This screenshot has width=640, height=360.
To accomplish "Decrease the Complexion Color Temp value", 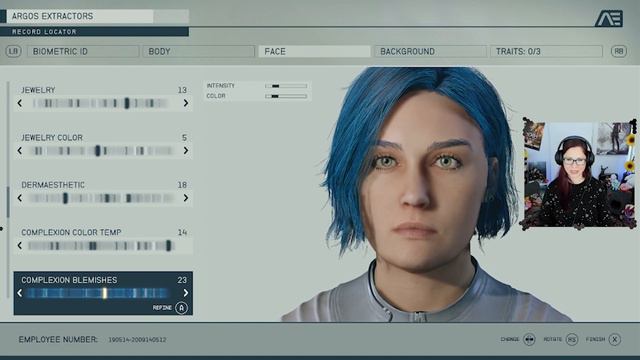I will tap(20, 245).
